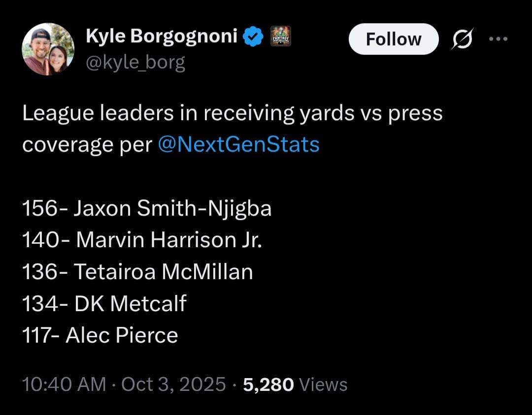This screenshot has width=532, height=415.
Task: Select the Jaxon Smith-Njigba stat line
Action: (x=146, y=208)
